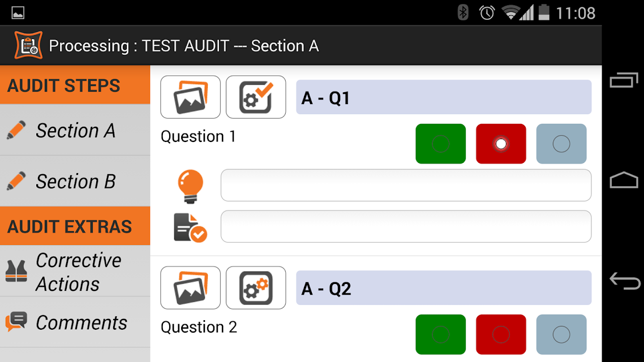This screenshot has width=644, height=362.
Task: Open settings-check icon for A - Q1
Action: [x=256, y=97]
